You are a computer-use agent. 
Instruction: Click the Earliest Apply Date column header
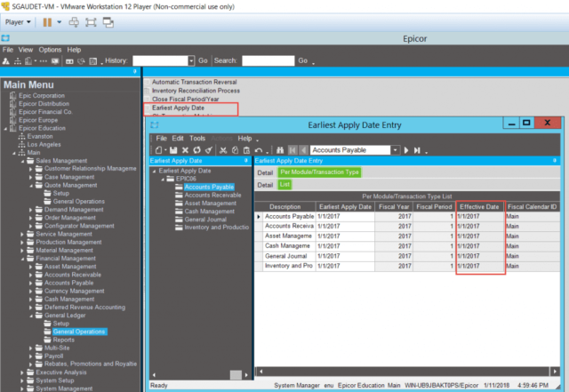click(x=345, y=206)
